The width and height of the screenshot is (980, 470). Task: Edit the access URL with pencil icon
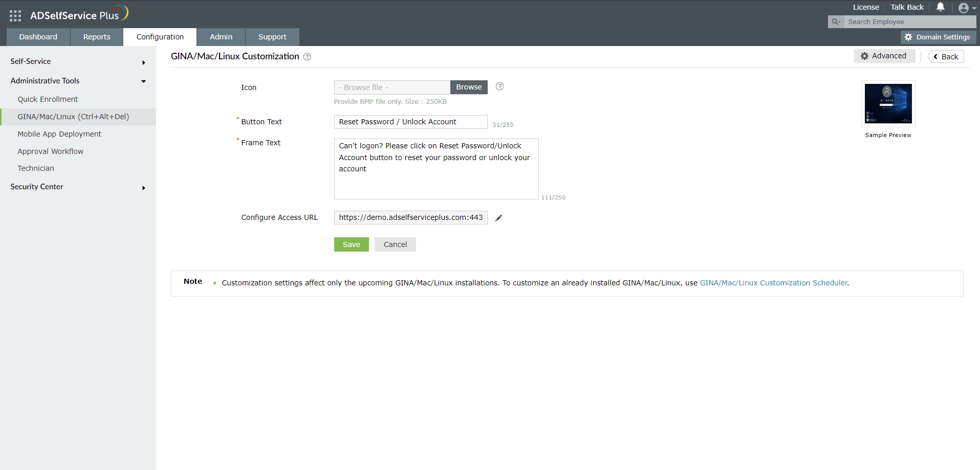coord(499,218)
